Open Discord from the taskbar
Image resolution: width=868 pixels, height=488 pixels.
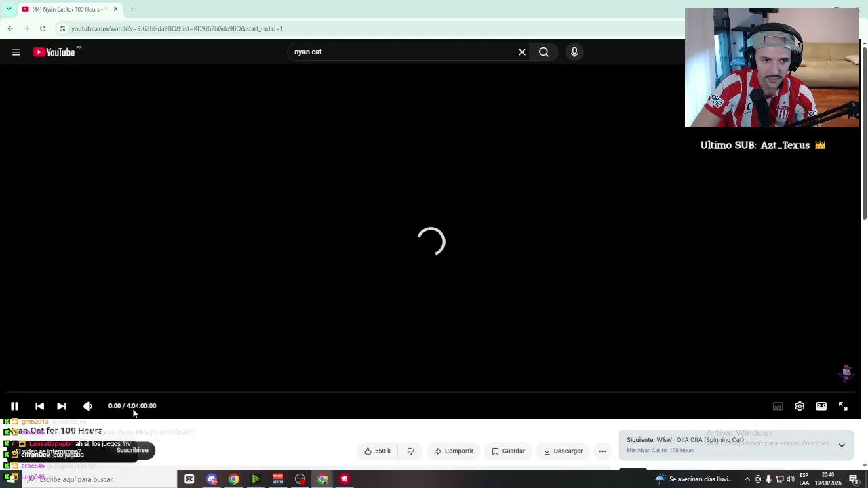(x=212, y=479)
